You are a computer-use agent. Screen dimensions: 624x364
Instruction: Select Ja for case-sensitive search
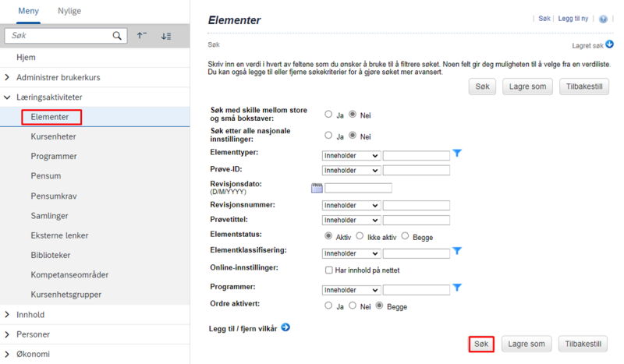[328, 114]
